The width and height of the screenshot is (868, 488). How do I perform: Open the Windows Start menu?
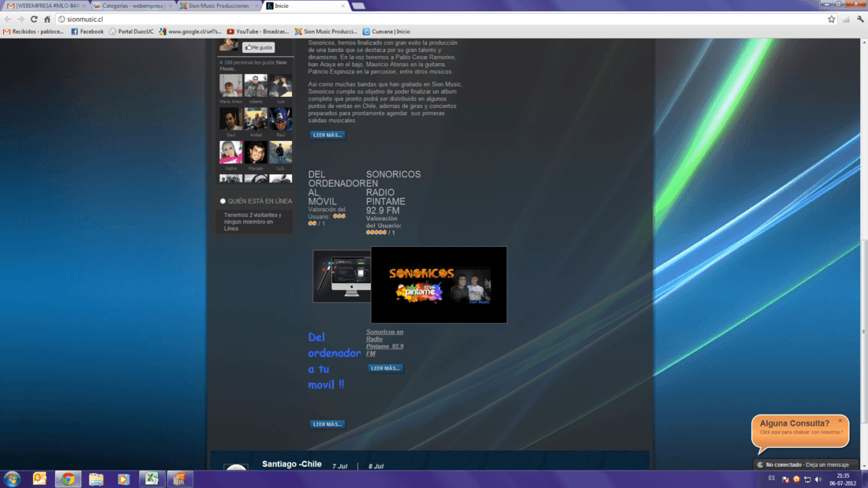click(12, 479)
